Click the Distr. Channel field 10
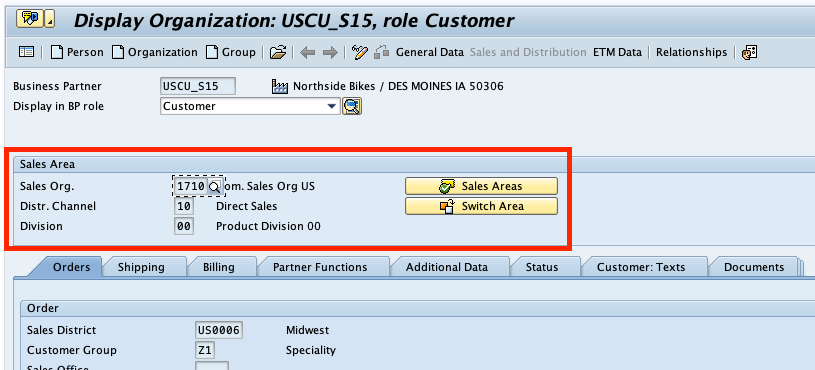The image size is (815, 370). 184,206
